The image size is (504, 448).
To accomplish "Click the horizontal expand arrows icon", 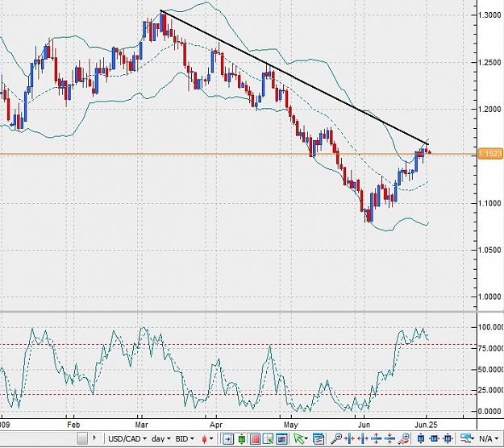I will click(363, 438).
